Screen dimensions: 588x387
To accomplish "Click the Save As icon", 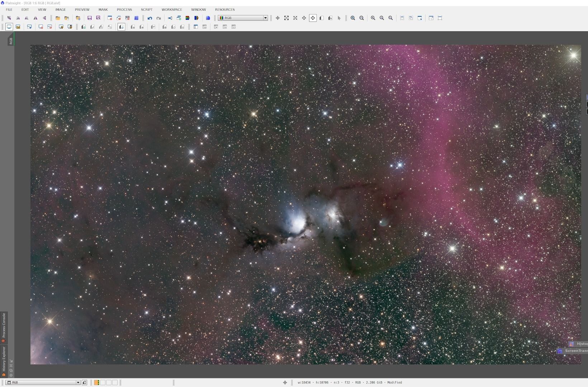I will [x=98, y=18].
